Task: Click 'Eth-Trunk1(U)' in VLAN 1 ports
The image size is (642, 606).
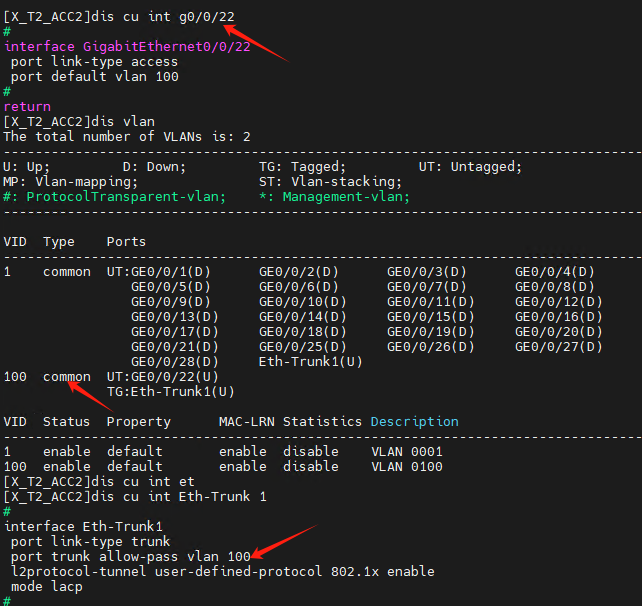Action: (310, 362)
